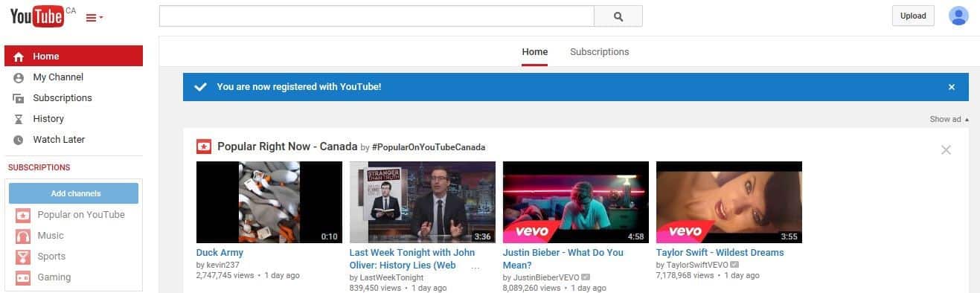This screenshot has height=293, width=980.
Task: Open the Duck Army video thumbnail
Action: tap(269, 202)
